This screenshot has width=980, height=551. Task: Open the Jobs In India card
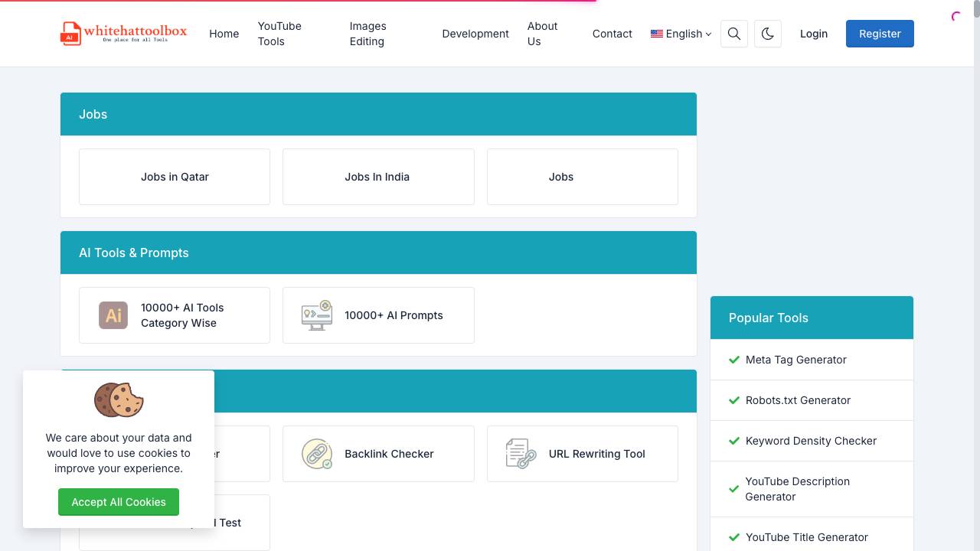[378, 177]
